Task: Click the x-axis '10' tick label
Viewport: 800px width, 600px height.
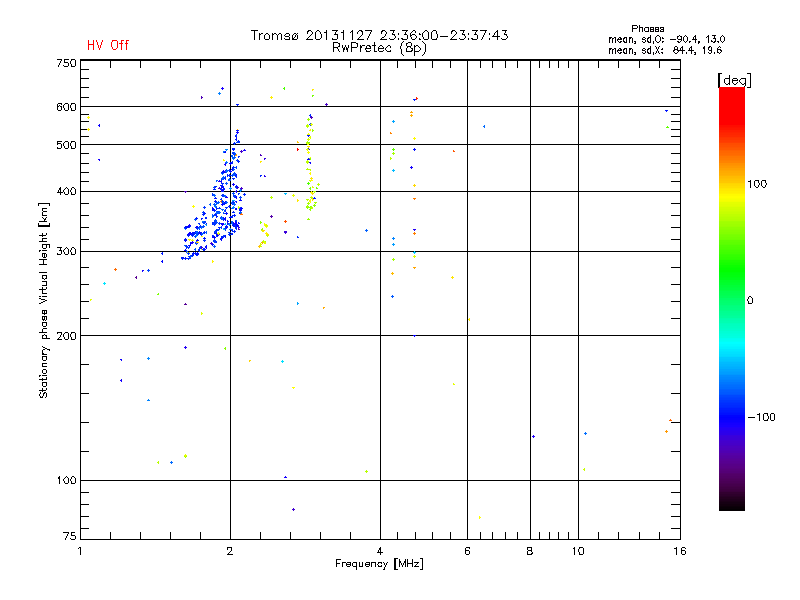Action: click(578, 551)
